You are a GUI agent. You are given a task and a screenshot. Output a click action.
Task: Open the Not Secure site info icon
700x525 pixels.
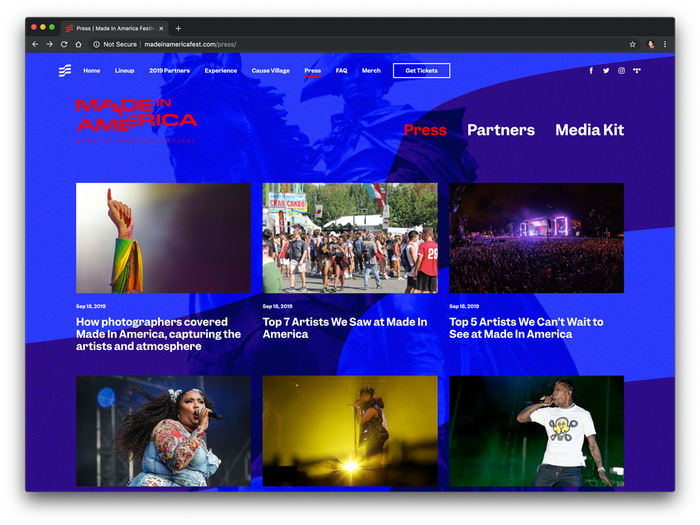[x=96, y=44]
